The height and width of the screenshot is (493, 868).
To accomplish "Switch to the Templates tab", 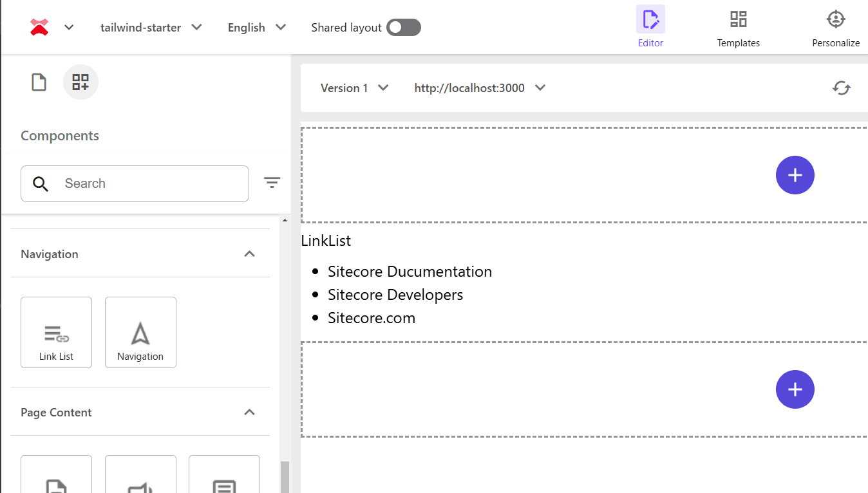I will [x=738, y=28].
